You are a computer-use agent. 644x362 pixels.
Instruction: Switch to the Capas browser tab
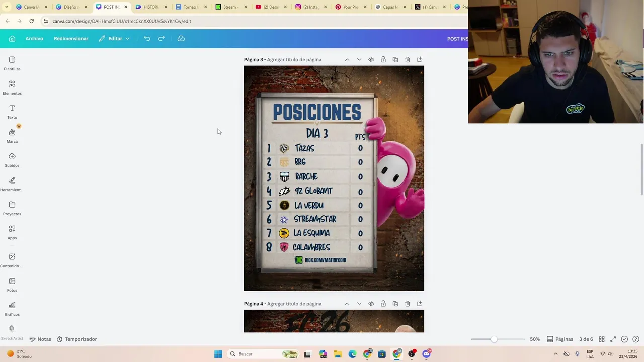click(390, 7)
